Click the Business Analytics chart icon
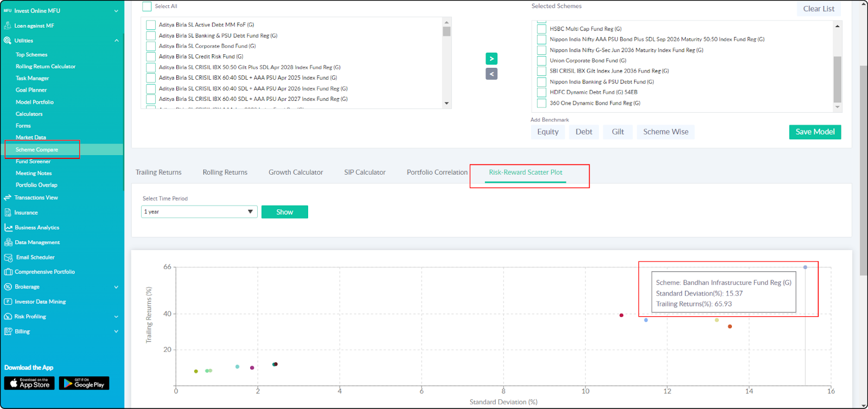The height and width of the screenshot is (409, 868). click(x=8, y=227)
